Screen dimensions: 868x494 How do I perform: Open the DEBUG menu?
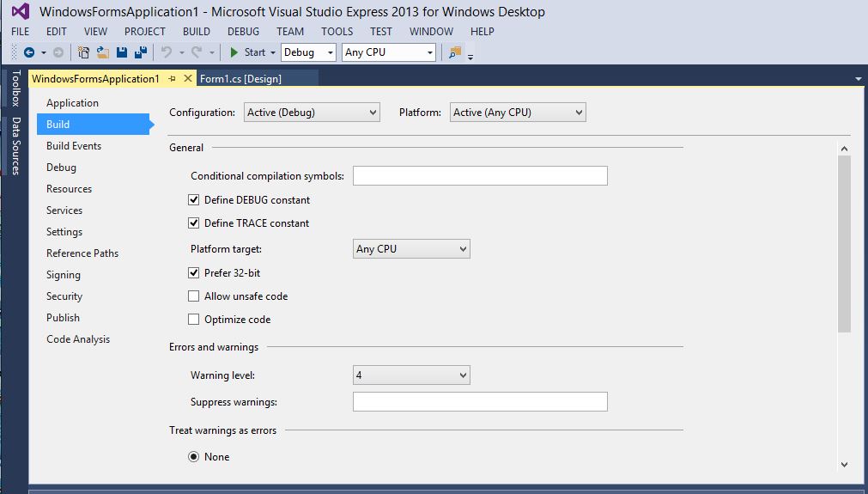click(244, 32)
